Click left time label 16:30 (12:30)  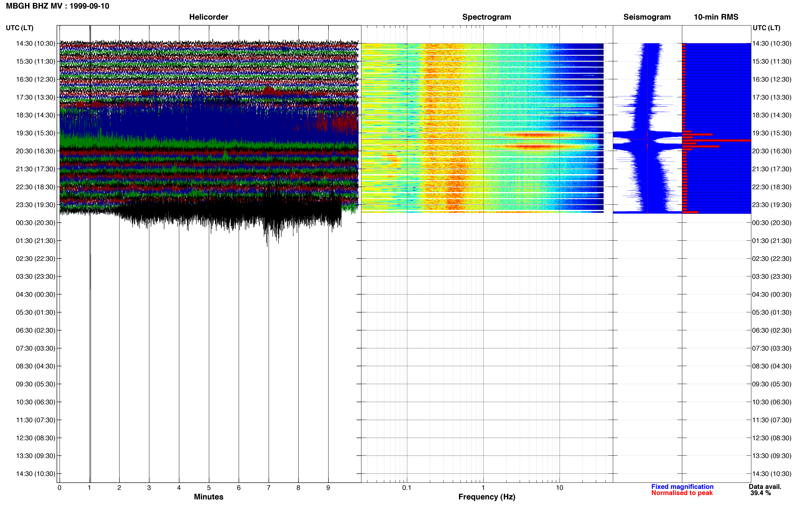36,79
